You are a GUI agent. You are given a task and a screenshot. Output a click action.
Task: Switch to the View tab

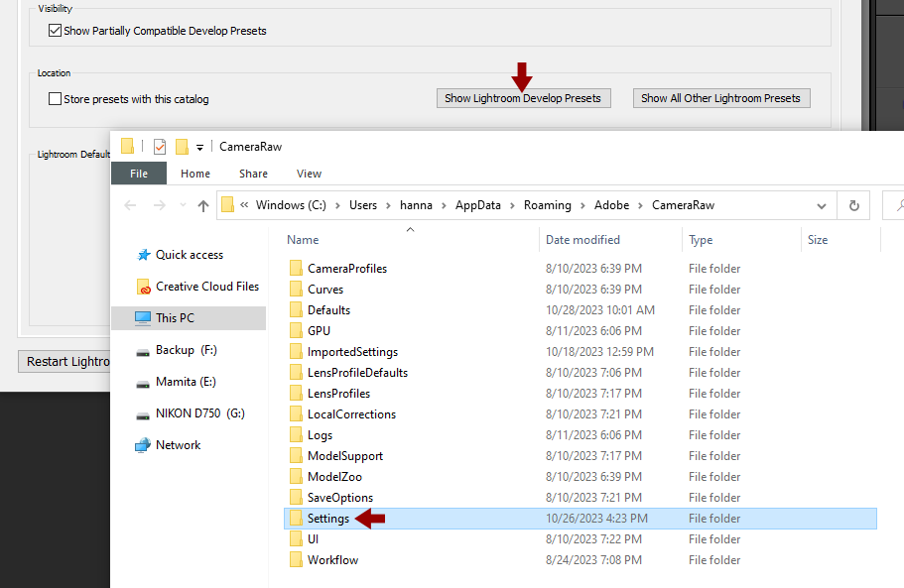pyautogui.click(x=309, y=173)
